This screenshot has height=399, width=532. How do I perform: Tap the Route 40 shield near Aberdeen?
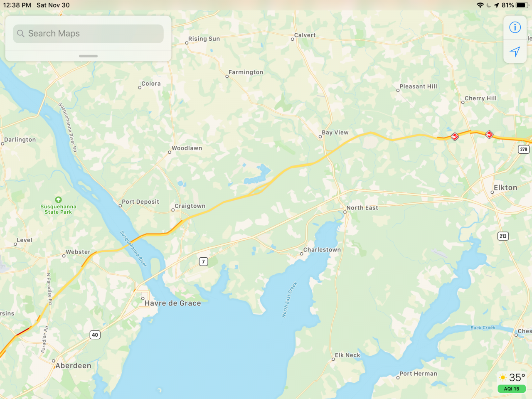(95, 335)
